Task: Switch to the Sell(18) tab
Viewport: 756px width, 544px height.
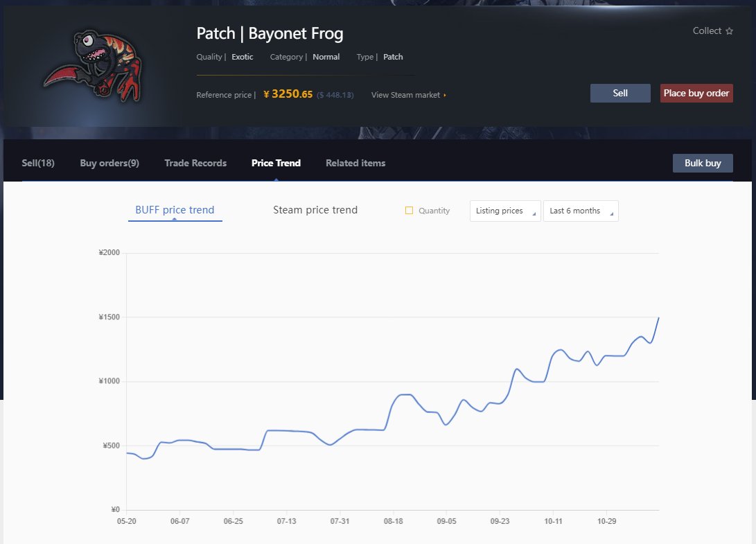Action: [38, 163]
